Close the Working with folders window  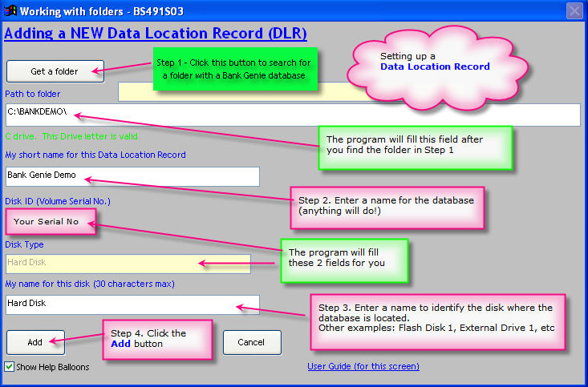pyautogui.click(x=574, y=11)
